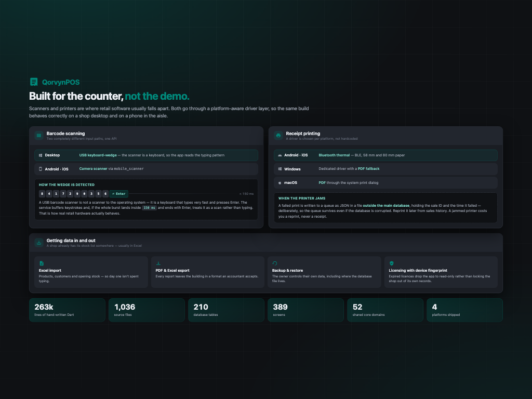Click the Backup & restore refresh icon
532x399 pixels.
pyautogui.click(x=275, y=263)
